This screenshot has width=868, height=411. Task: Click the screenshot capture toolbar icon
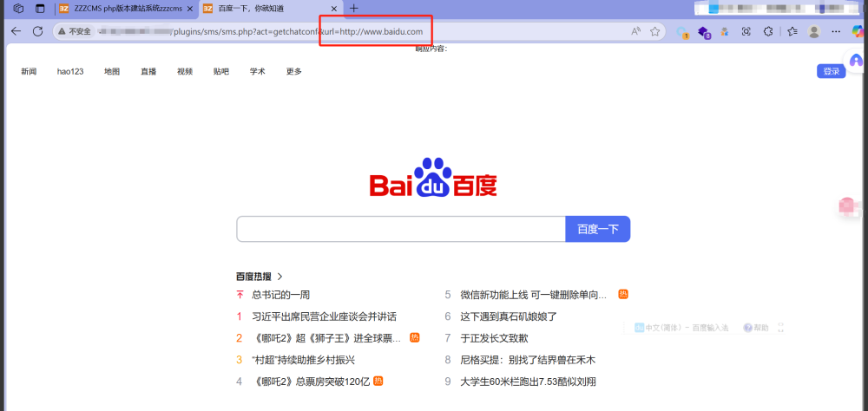coord(746,31)
